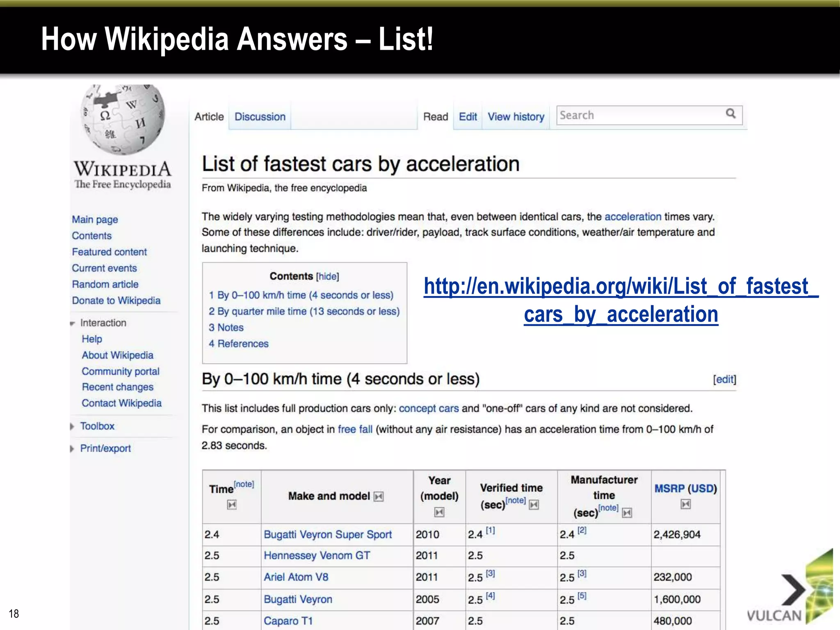Hide the Contents box
840x630 pixels.
click(328, 276)
